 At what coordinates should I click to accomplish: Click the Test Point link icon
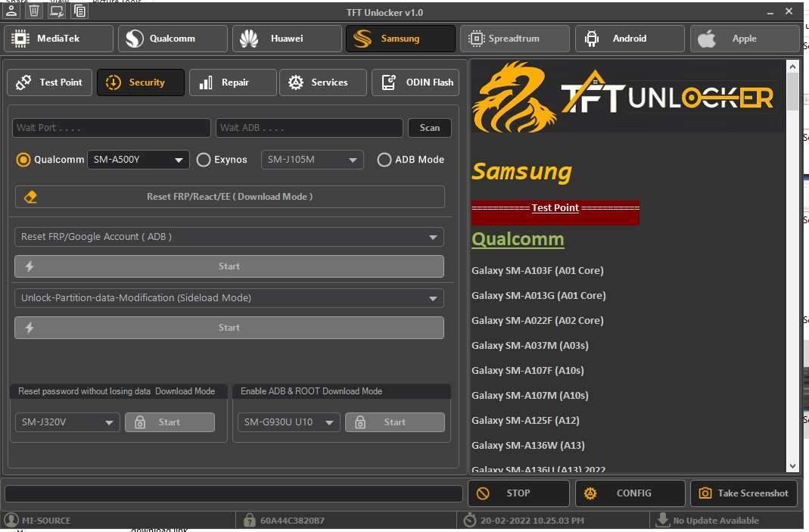[23, 82]
